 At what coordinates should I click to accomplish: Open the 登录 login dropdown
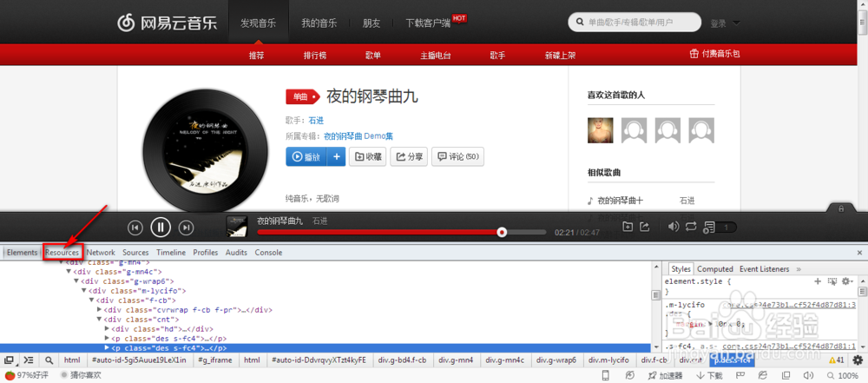tap(725, 23)
